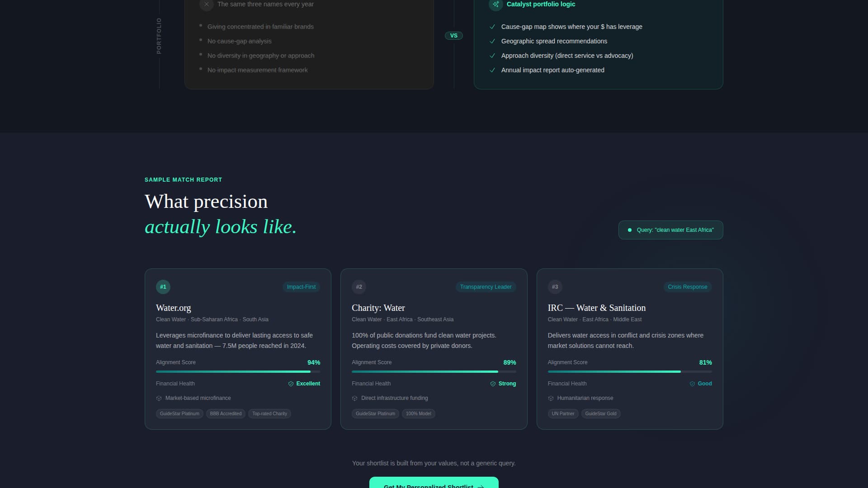Click the Top-rated Charity chip
This screenshot has width=868, height=488.
point(269,414)
